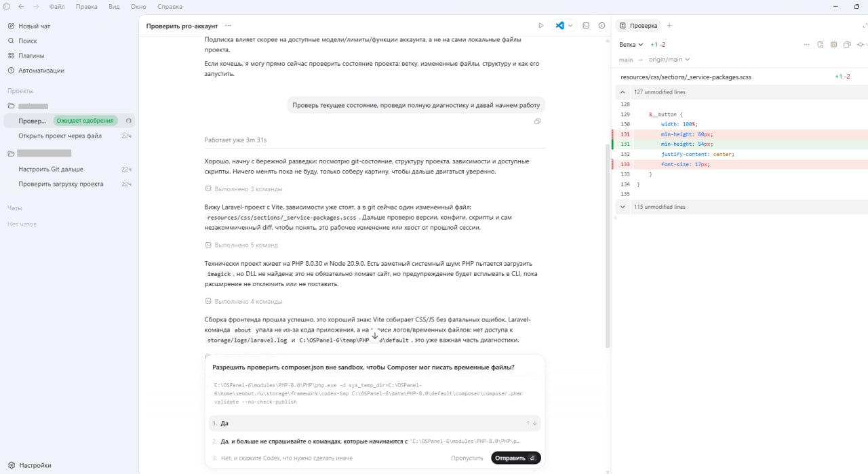Collapse the first project folder icon

click(x=11, y=106)
